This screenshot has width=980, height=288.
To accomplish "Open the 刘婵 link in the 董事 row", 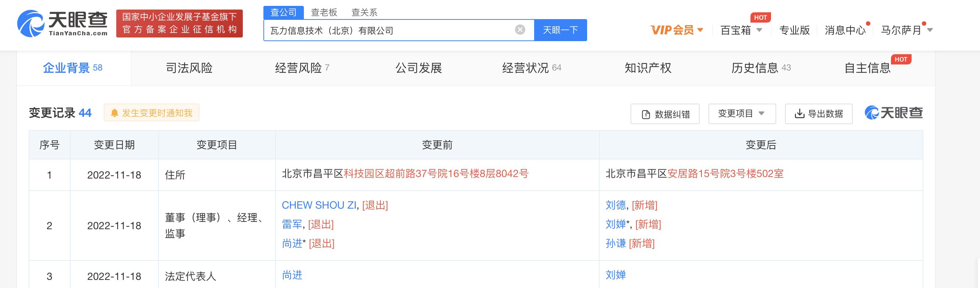I will tap(615, 224).
